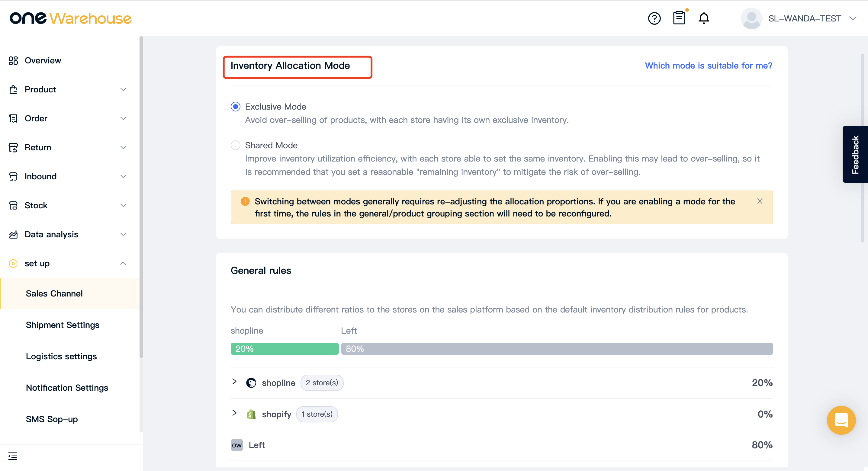Click the user avatar icon
Image resolution: width=868 pixels, height=471 pixels.
click(x=751, y=18)
